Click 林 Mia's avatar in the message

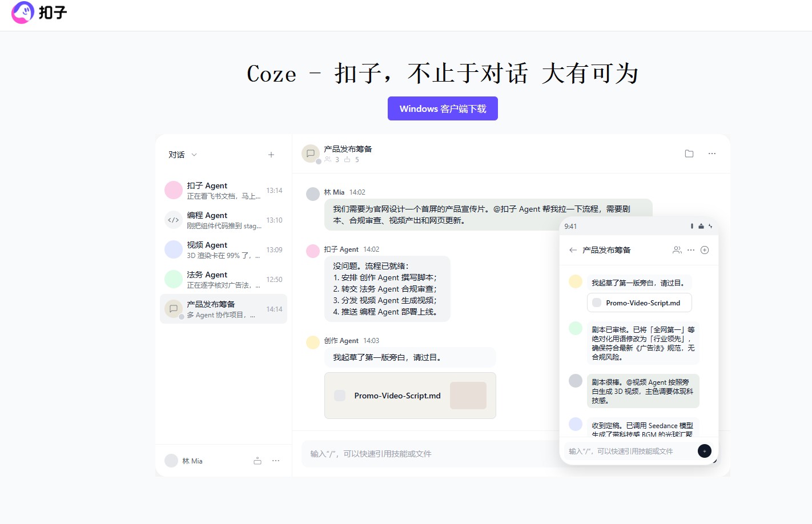[313, 194]
